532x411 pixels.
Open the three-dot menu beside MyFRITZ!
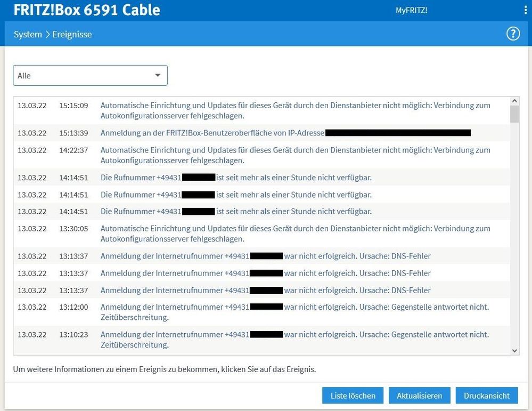pyautogui.click(x=526, y=10)
